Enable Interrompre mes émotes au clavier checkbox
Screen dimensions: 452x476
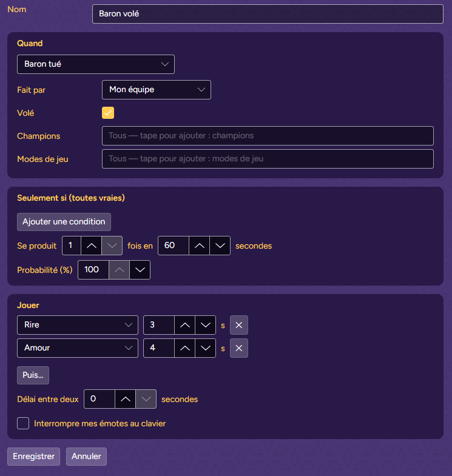coord(23,423)
